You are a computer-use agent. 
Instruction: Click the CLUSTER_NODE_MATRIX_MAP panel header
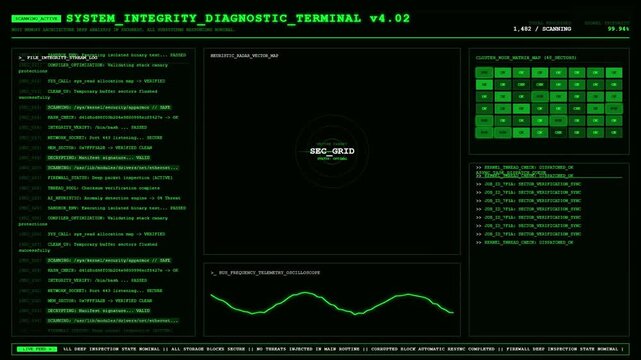tap(526, 58)
